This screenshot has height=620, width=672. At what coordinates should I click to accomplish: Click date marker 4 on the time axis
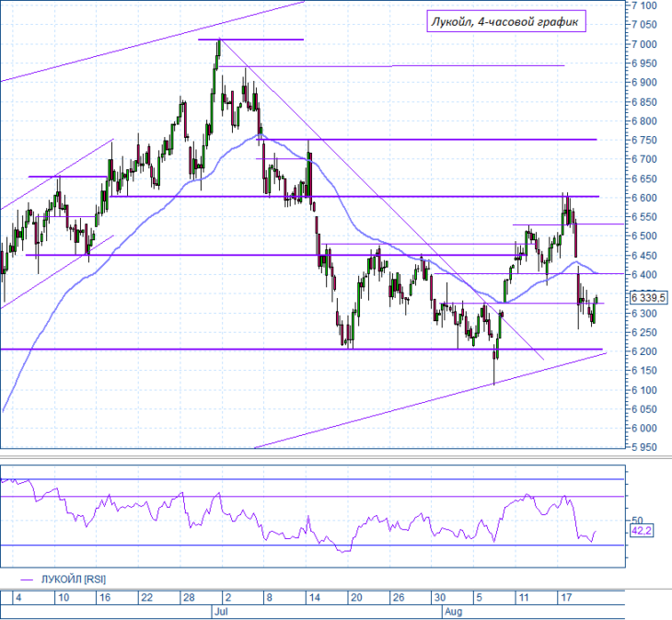coord(18,597)
